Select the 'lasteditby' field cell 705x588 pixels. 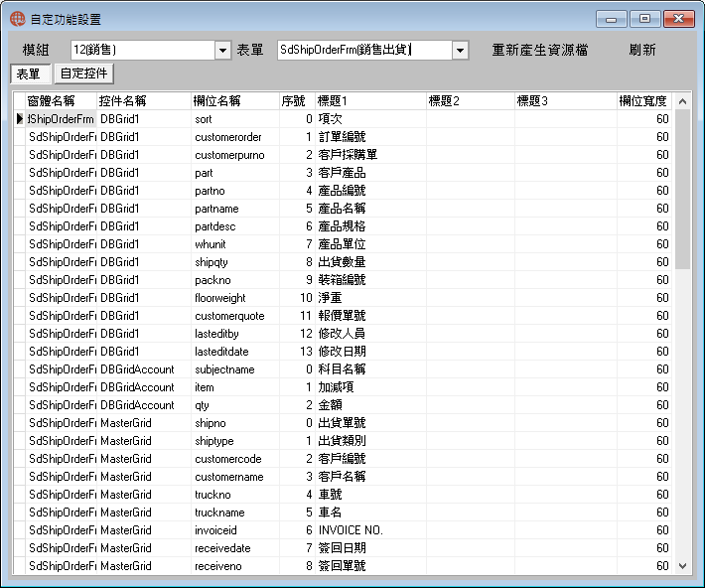coord(235,334)
